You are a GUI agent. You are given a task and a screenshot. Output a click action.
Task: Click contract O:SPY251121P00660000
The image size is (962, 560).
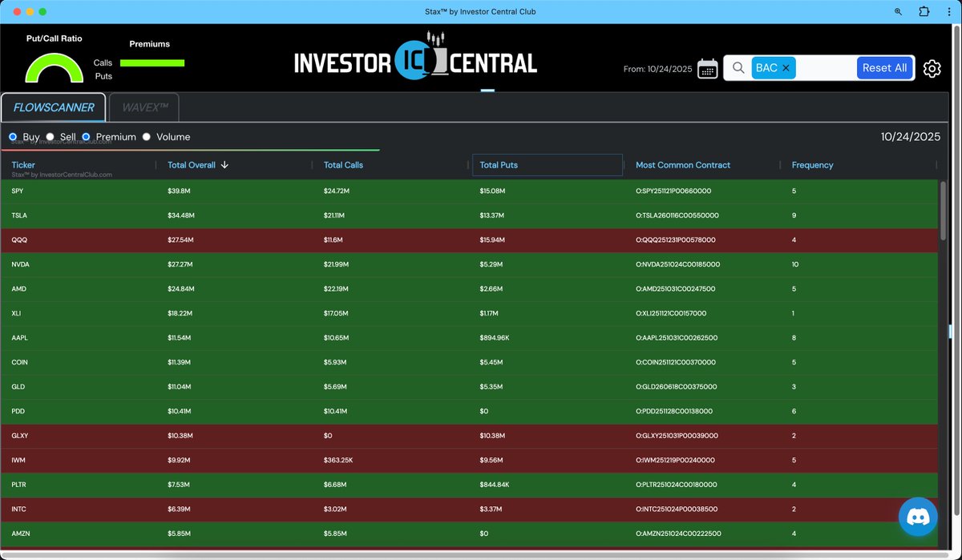[x=673, y=191]
